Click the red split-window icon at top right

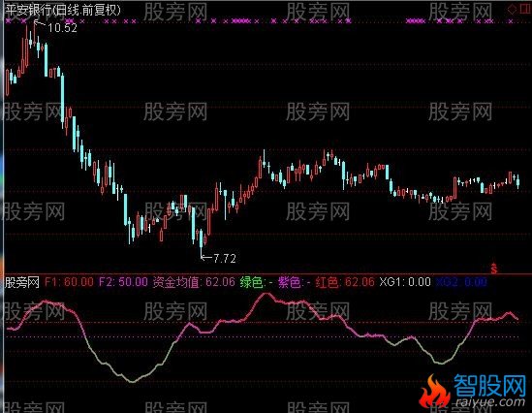(x=524, y=9)
